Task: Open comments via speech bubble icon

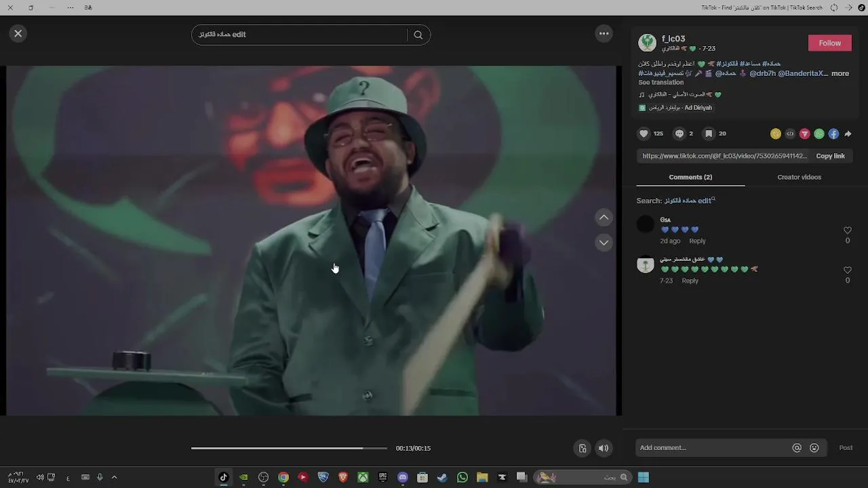Action: (x=679, y=134)
